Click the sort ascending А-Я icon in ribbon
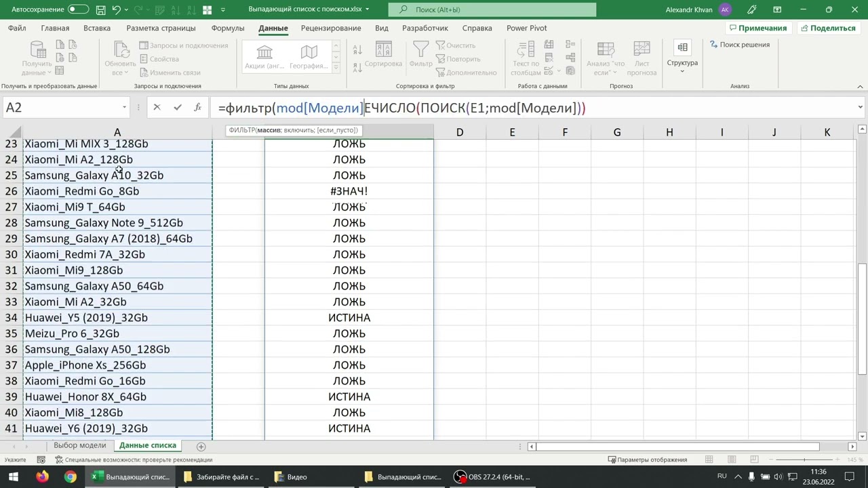The image size is (868, 488). click(x=357, y=49)
